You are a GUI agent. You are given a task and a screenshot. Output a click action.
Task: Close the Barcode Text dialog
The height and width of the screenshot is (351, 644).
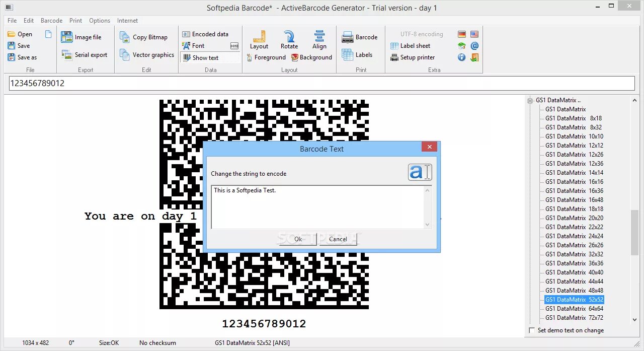tap(429, 147)
